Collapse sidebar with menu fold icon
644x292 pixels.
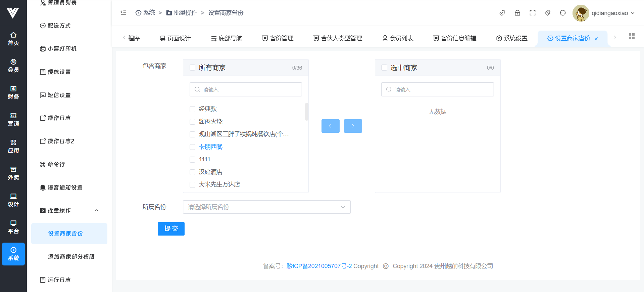(123, 13)
